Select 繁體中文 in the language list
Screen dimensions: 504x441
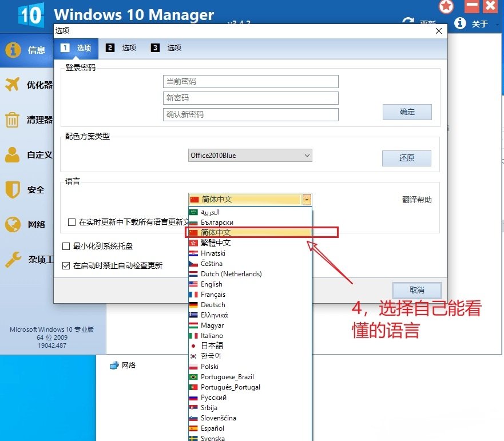tap(250, 243)
